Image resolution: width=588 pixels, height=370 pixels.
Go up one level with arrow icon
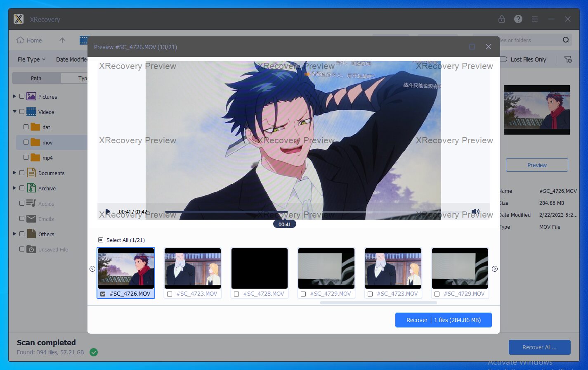pos(62,40)
